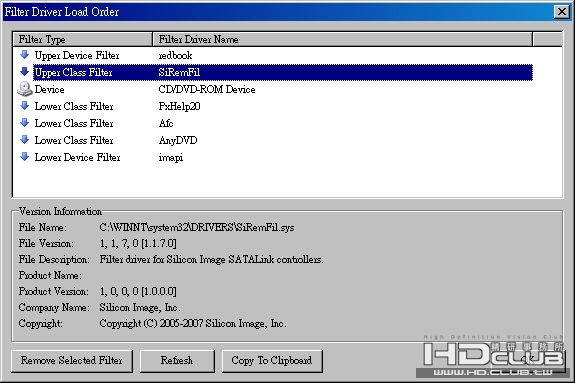Click the Company Name value Silicon Image, Inc.
This screenshot has width=575, height=383.
click(140, 307)
